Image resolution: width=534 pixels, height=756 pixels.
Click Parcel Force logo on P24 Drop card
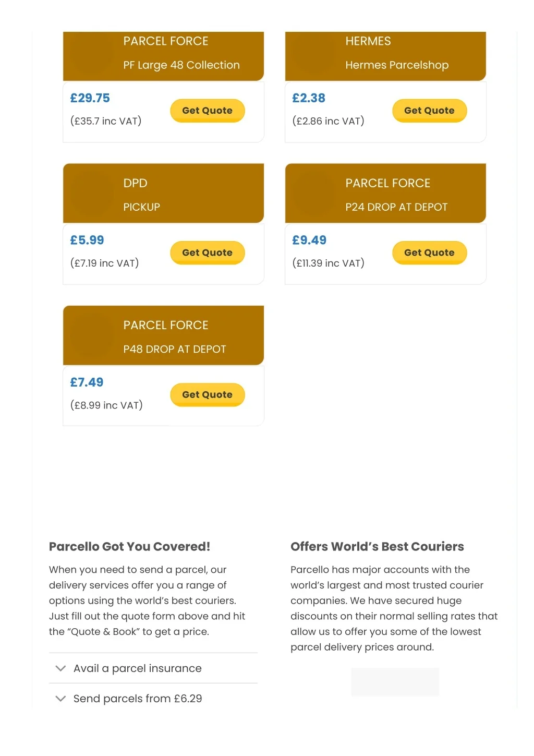pos(313,194)
